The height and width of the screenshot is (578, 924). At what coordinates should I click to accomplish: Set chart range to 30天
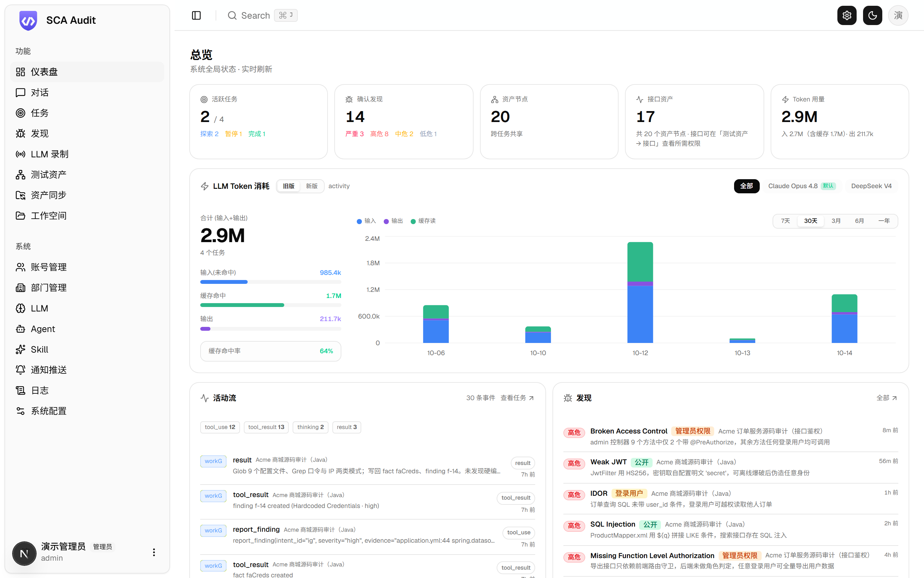pyautogui.click(x=811, y=221)
